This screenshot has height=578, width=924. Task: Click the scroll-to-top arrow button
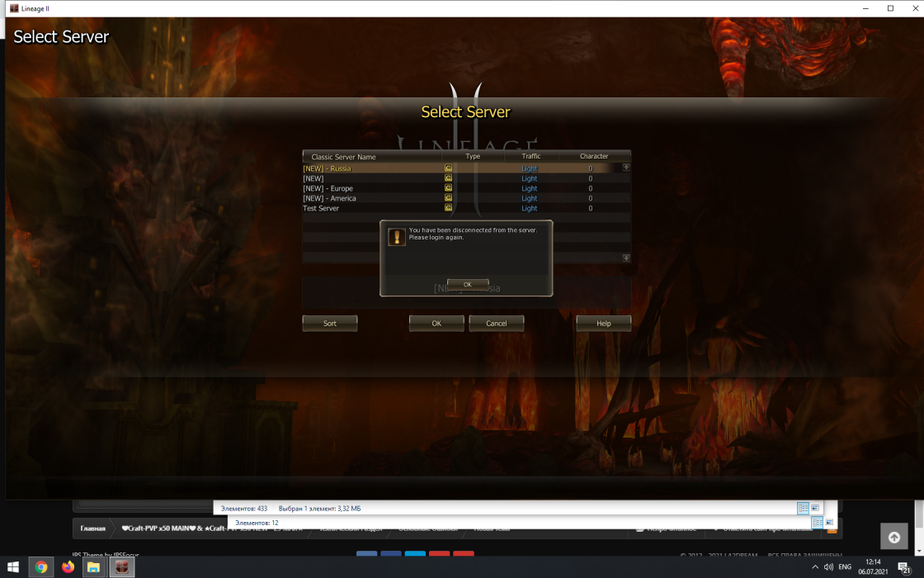coord(893,537)
